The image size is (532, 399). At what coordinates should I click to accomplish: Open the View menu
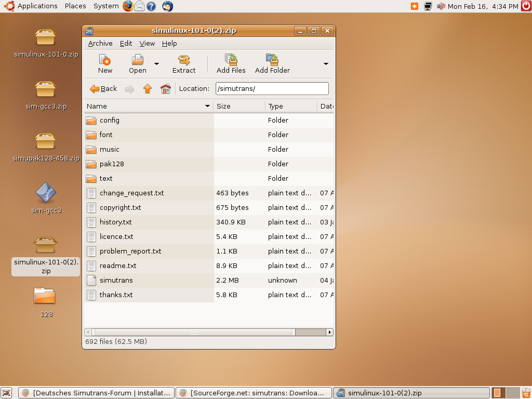coord(147,44)
